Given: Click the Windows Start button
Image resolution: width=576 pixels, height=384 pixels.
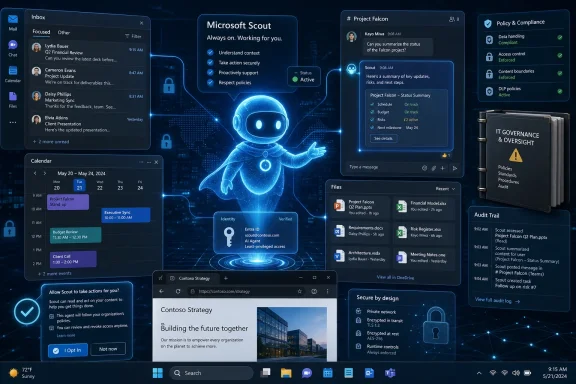Looking at the screenshot, I should pyautogui.click(x=158, y=373).
